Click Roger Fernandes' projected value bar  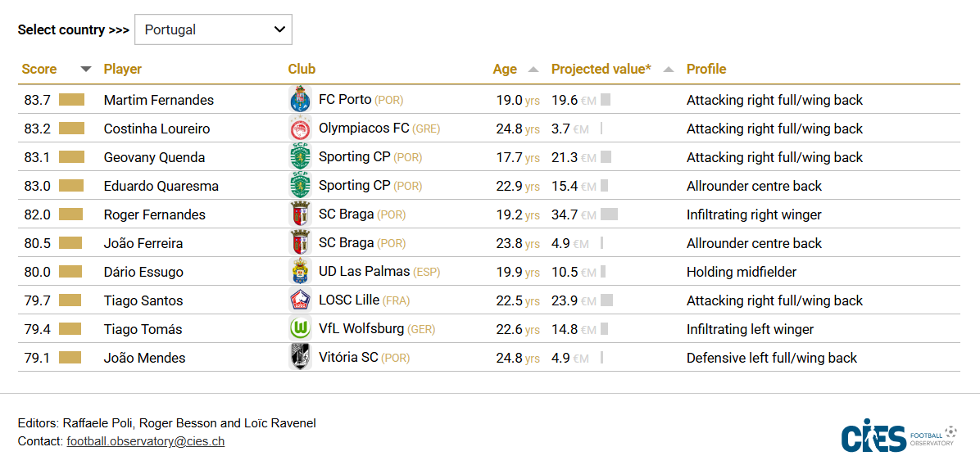[x=609, y=214]
